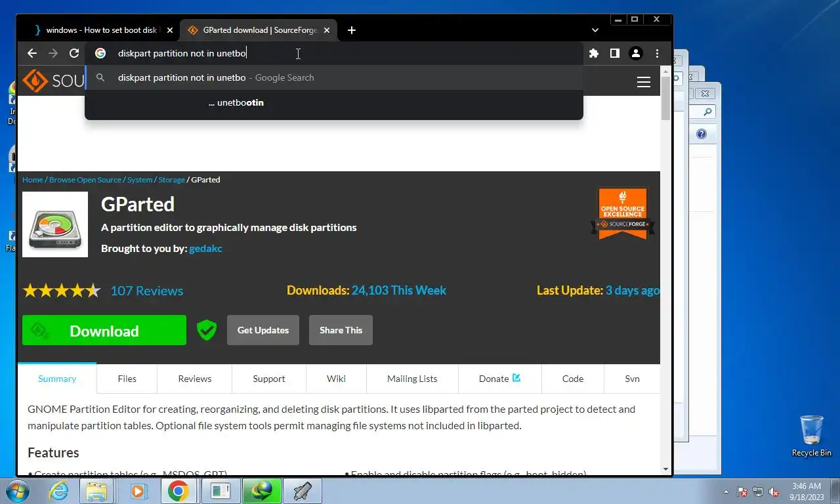
Task: Click the Chrome taskbar icon
Action: [x=178, y=491]
